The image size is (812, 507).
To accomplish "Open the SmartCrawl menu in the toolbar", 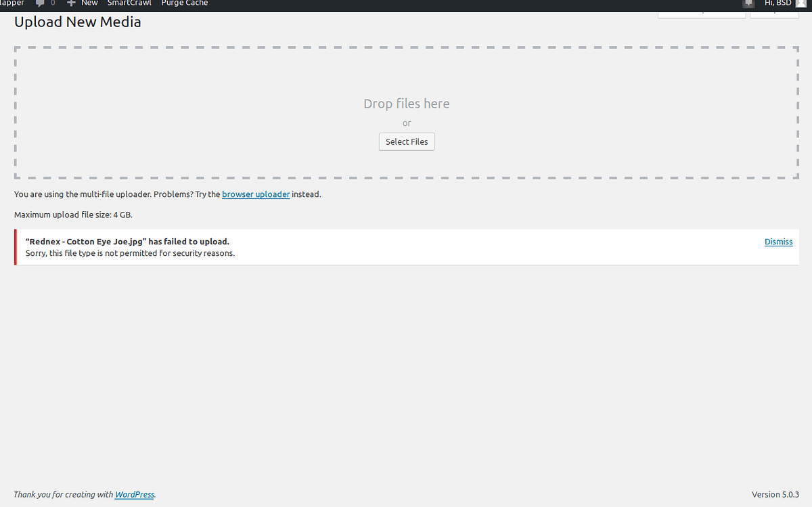I will click(x=129, y=3).
